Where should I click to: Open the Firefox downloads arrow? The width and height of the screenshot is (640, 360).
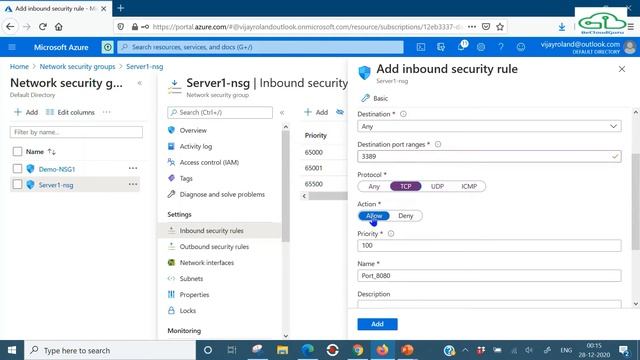pyautogui.click(x=562, y=27)
